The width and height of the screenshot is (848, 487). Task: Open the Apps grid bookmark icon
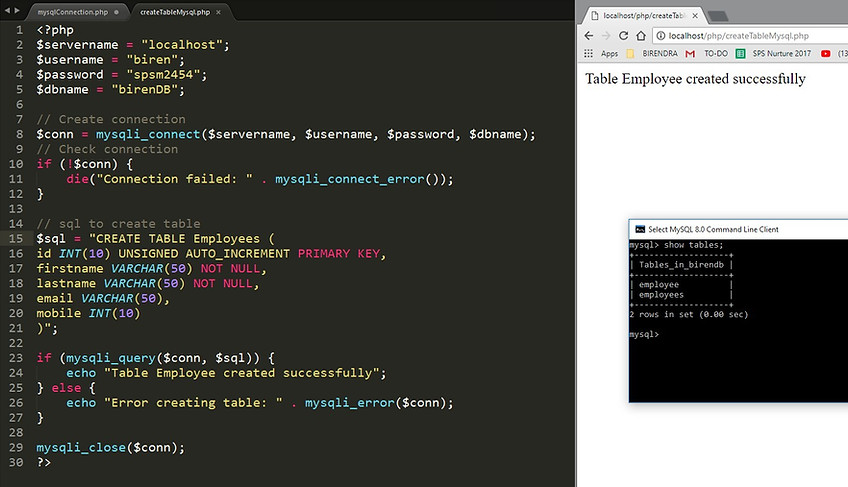pyautogui.click(x=588, y=54)
